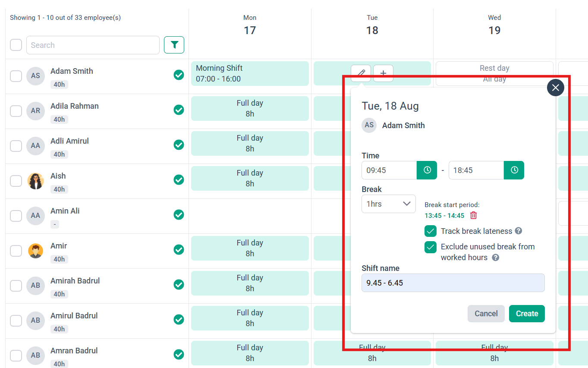Image resolution: width=588 pixels, height=368 pixels.
Task: Close the shift popup with X button
Action: [556, 88]
